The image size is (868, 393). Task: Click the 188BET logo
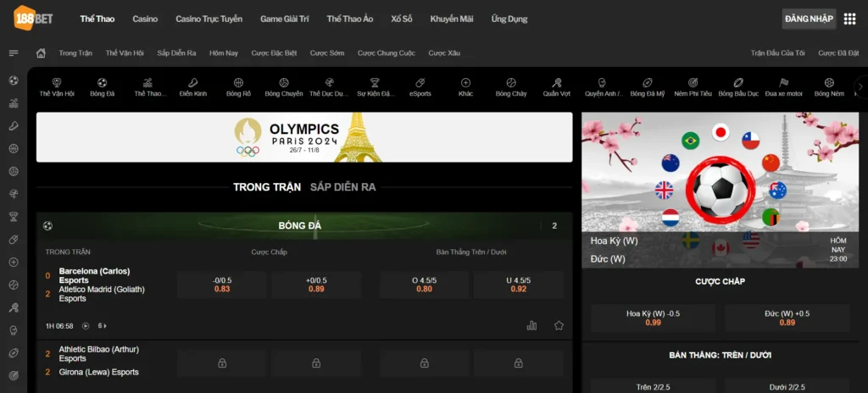[33, 18]
